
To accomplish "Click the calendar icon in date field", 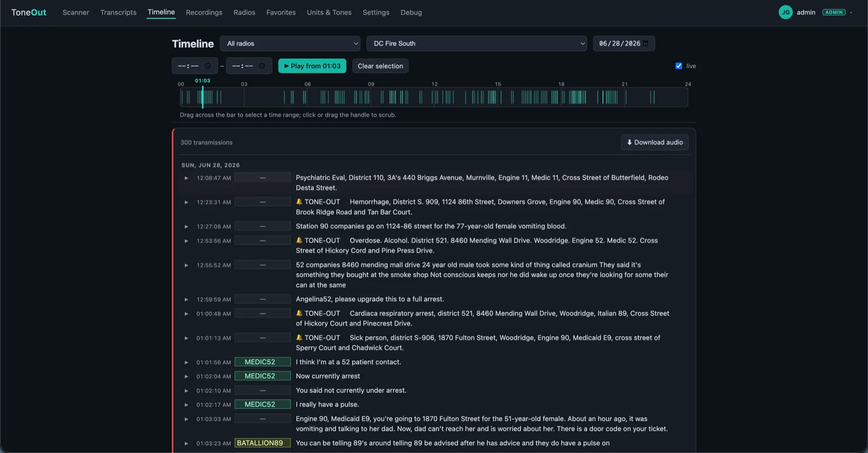I will (x=645, y=43).
